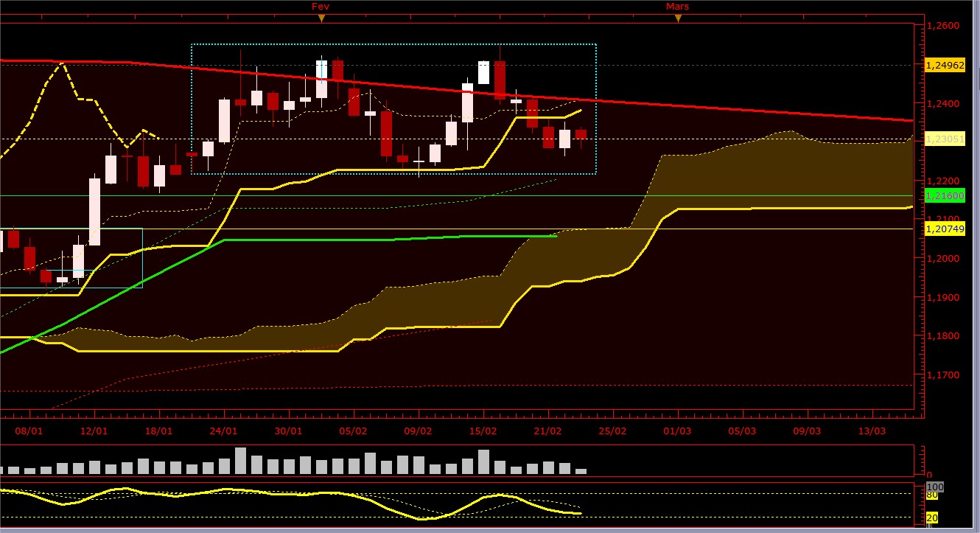This screenshot has height=533, width=980.
Task: Select the gray 100 oscillator scale label
Action: tap(935, 487)
